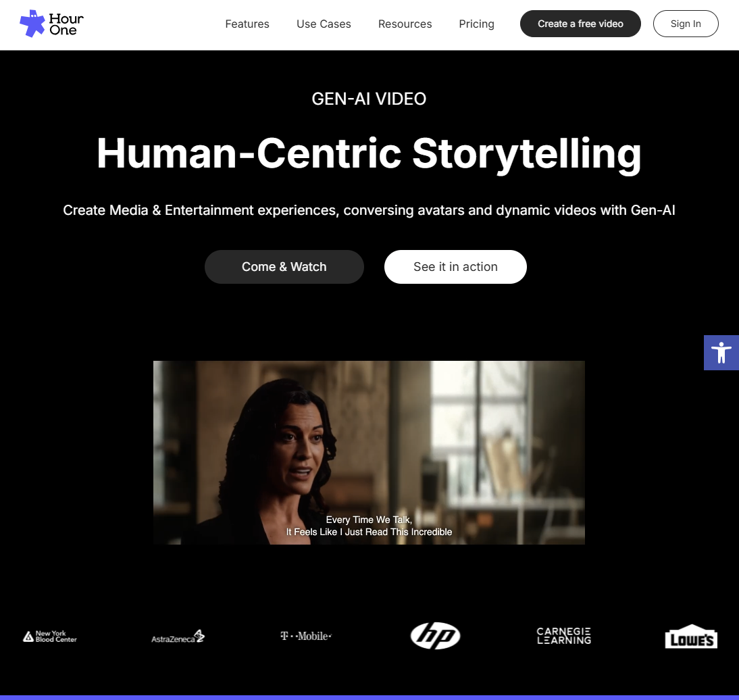This screenshot has height=700, width=739.
Task: Open the accessibility widget icon
Action: 721,353
